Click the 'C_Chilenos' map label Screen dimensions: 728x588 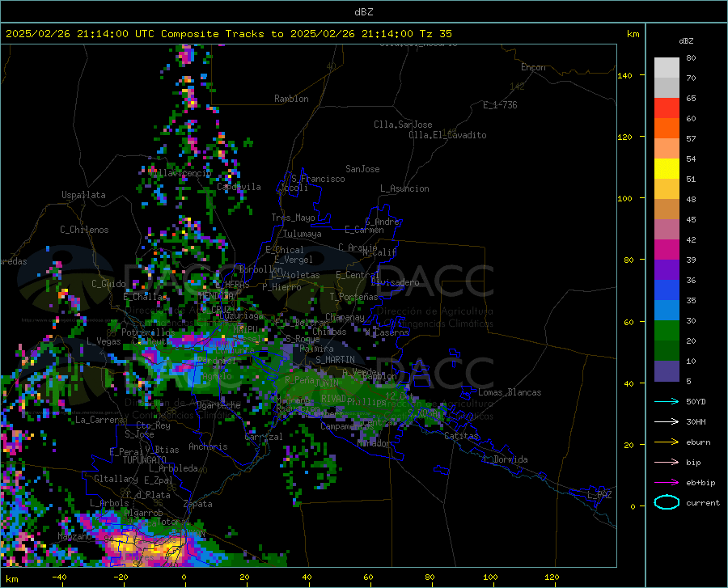pos(84,230)
